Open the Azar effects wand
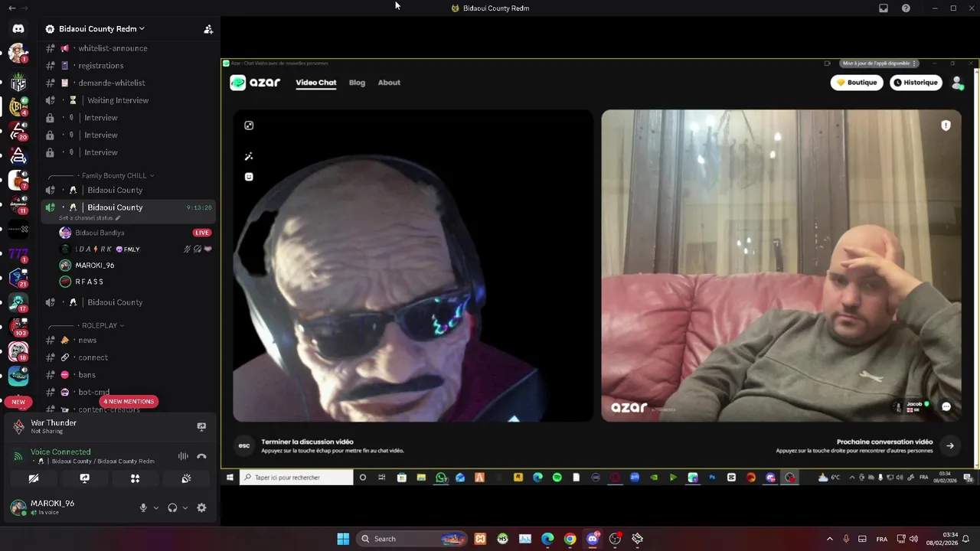The image size is (980, 551). point(249,156)
